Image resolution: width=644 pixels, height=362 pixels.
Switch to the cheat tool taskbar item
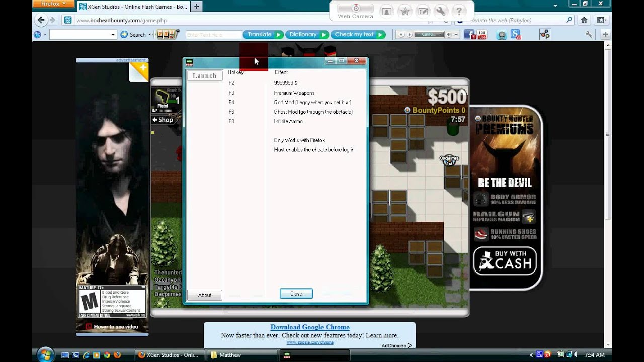click(314, 355)
